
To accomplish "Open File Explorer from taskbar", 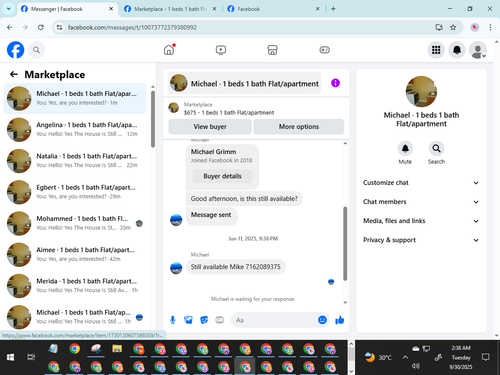I will [117, 349].
